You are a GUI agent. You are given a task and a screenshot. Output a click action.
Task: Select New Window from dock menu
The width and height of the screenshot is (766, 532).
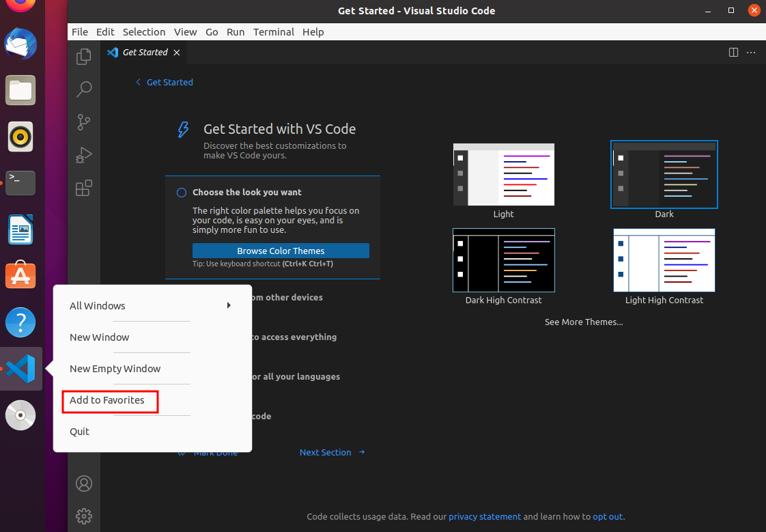(152, 337)
